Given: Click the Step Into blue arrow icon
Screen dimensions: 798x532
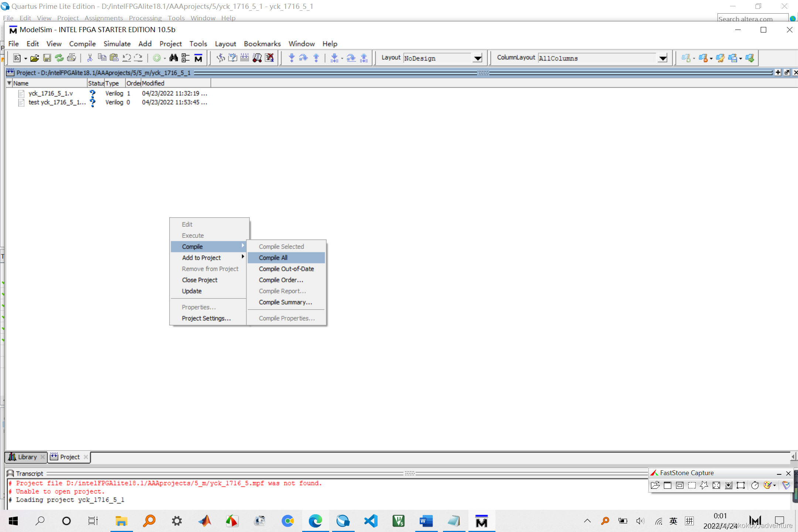Looking at the screenshot, I should [291, 58].
